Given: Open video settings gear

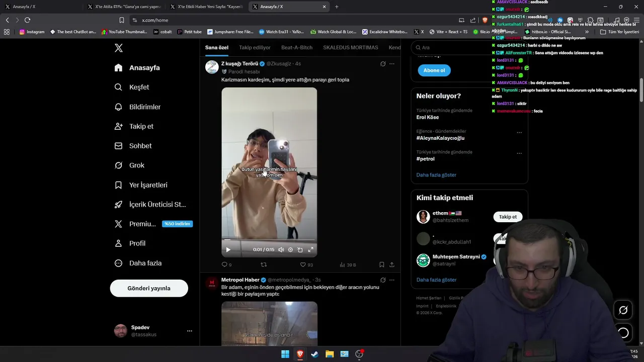Looking at the screenshot, I should click(x=290, y=250).
